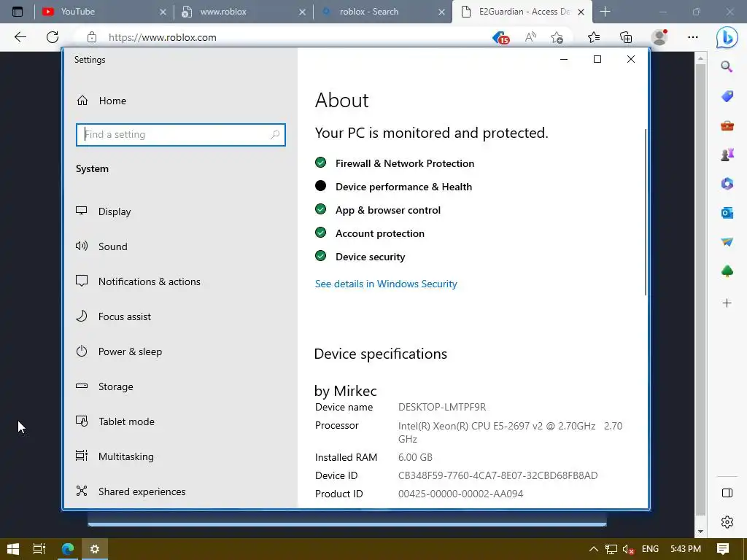Open See details in Windows Security link
The image size is (747, 560).
tap(386, 284)
